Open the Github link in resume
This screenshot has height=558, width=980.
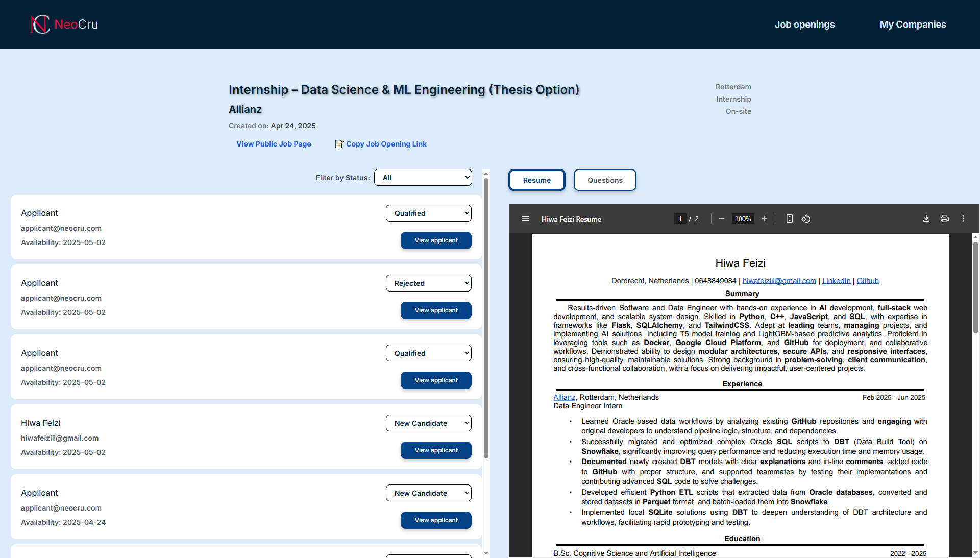click(868, 281)
